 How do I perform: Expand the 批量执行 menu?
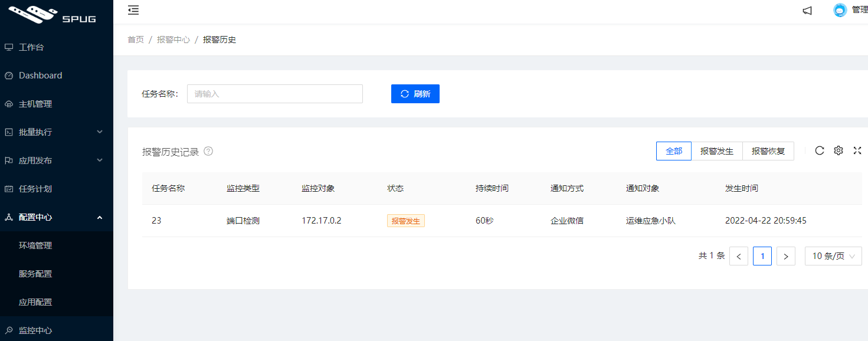pos(35,132)
